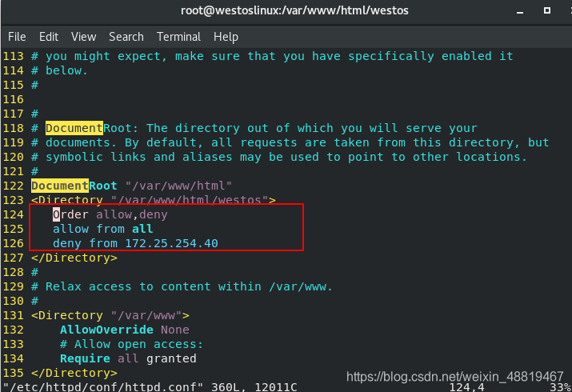Click line number 113
572x392 pixels.
click(x=13, y=57)
